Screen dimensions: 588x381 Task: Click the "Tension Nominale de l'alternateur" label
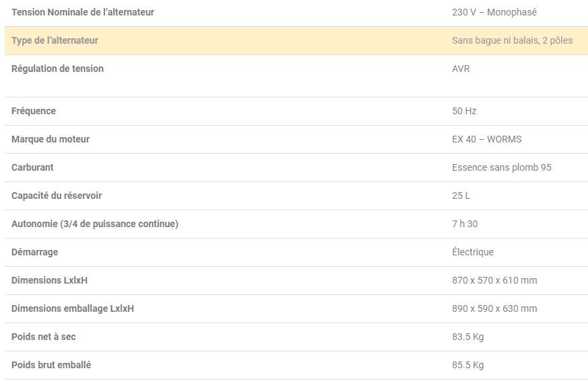coord(83,12)
